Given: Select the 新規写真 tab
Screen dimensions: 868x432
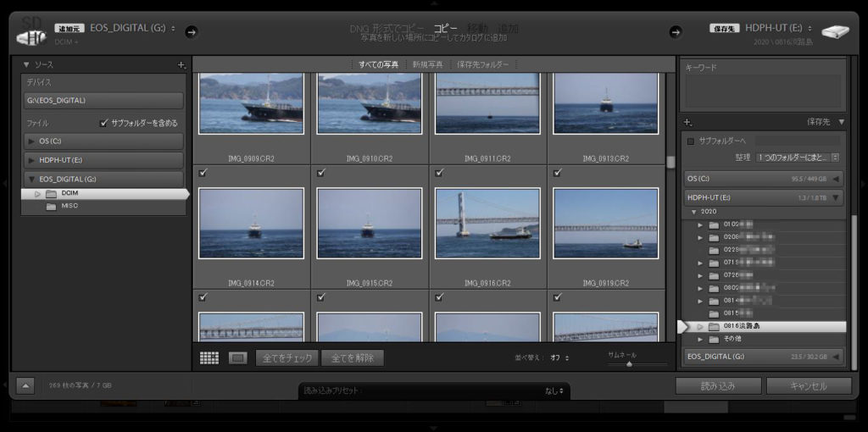Looking at the screenshot, I should pos(427,64).
